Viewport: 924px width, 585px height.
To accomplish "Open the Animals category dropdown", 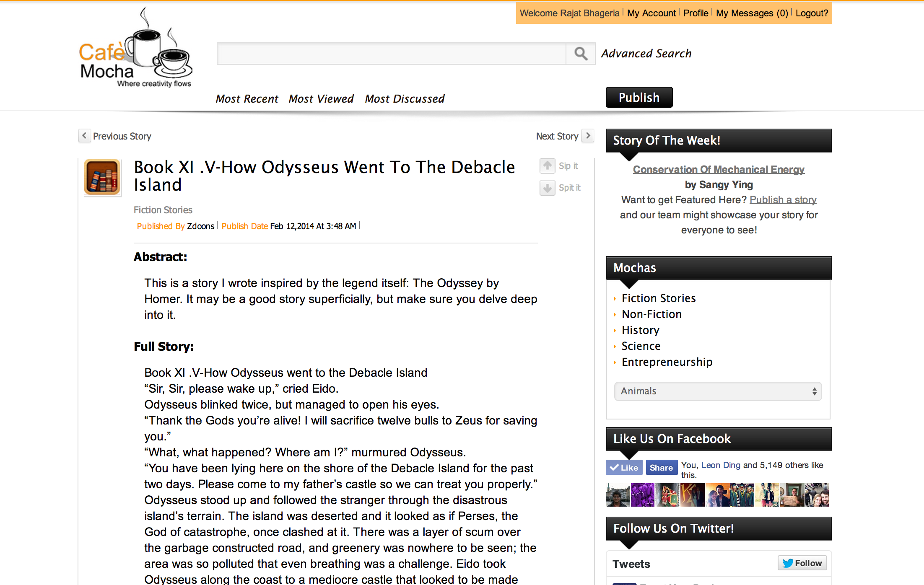I will 718,391.
